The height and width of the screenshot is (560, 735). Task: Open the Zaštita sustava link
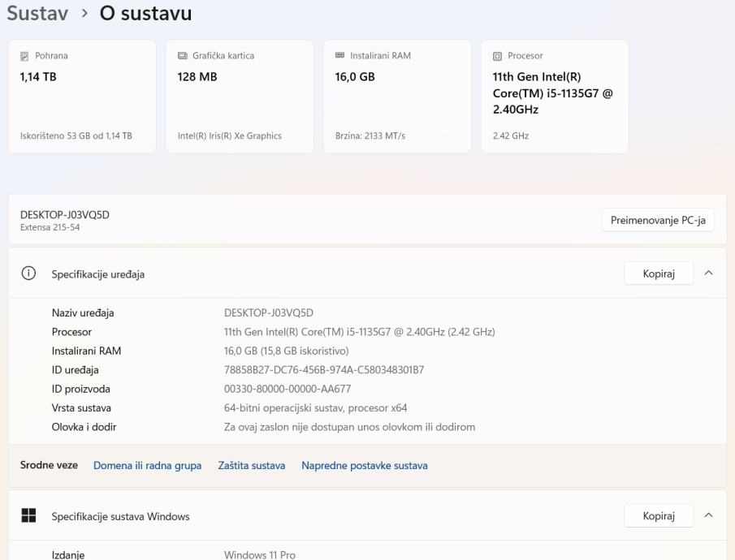251,466
